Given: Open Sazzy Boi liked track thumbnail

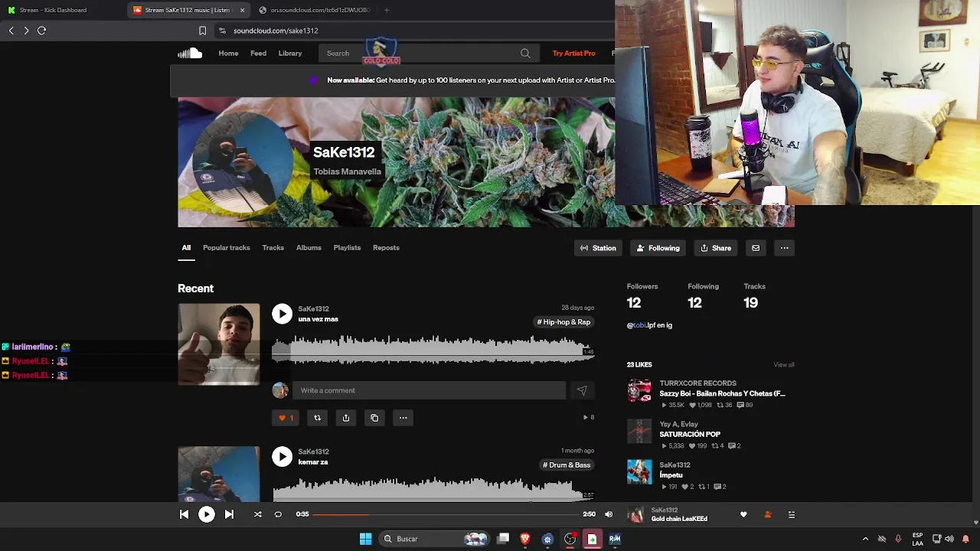Looking at the screenshot, I should tap(639, 390).
